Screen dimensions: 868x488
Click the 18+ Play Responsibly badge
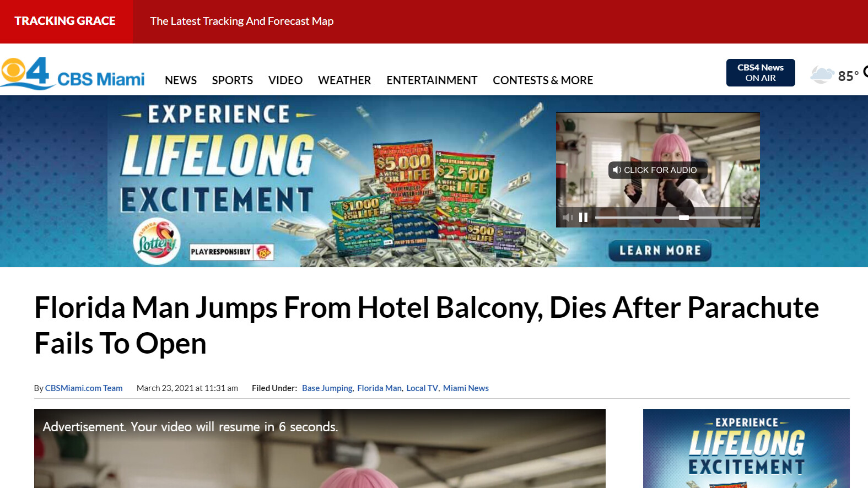(x=231, y=252)
